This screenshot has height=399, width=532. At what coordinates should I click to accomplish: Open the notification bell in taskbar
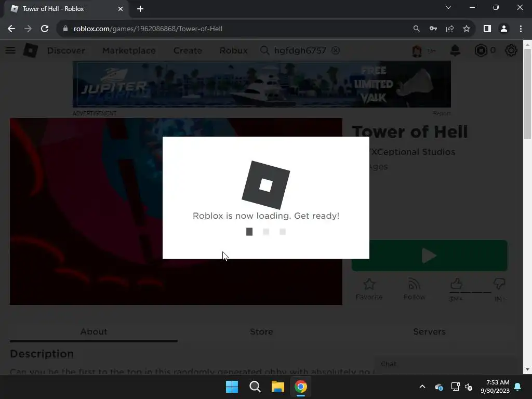coord(518,387)
